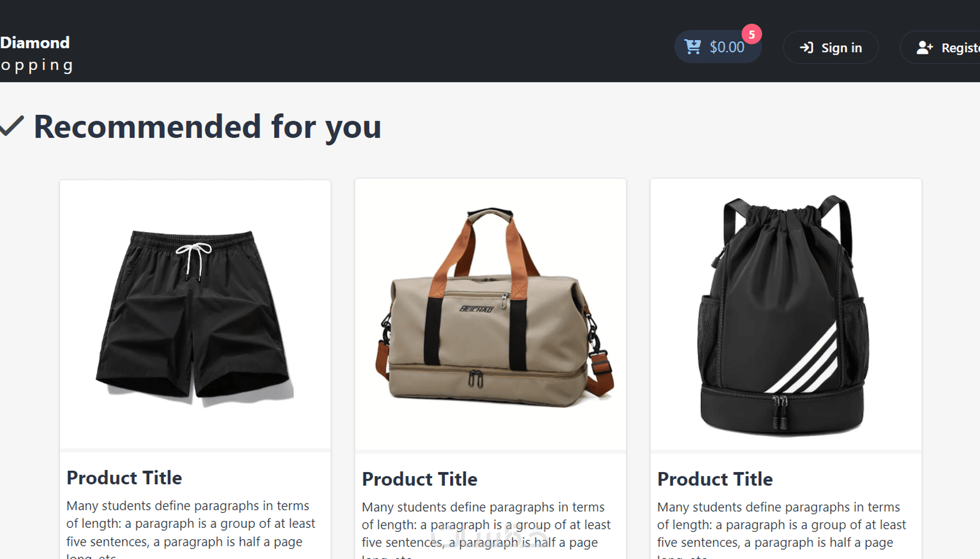The width and height of the screenshot is (980, 559).
Task: Click the Recommended for you heading
Action: [x=208, y=127]
